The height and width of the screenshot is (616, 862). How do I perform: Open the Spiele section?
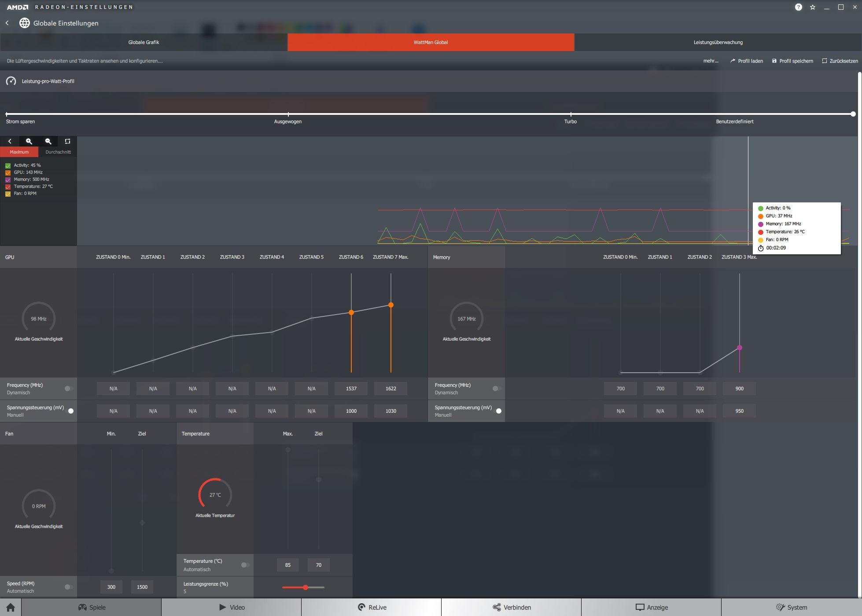click(92, 607)
